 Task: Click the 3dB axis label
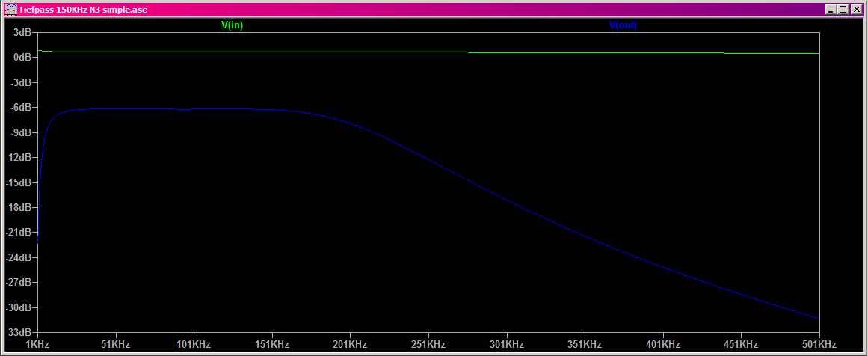(x=22, y=33)
